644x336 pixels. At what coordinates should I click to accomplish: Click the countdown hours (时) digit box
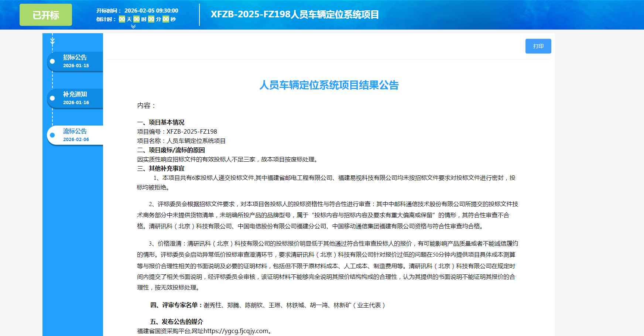coord(137,19)
